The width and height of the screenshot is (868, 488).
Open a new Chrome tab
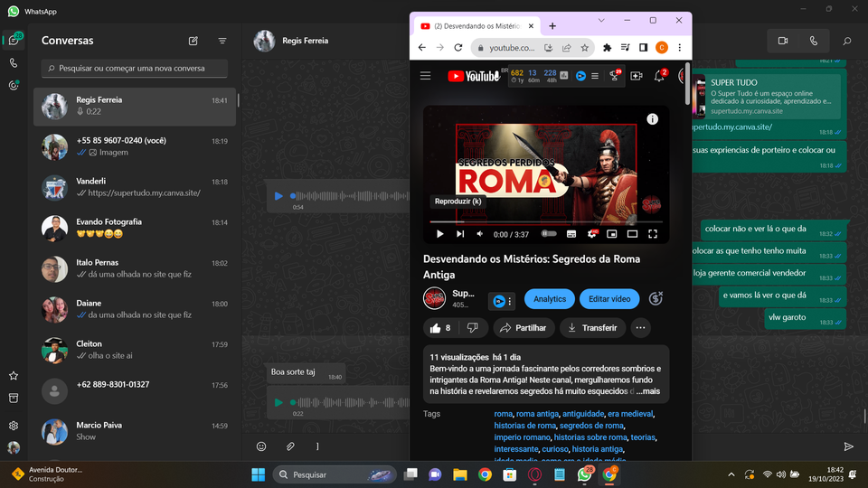[552, 26]
